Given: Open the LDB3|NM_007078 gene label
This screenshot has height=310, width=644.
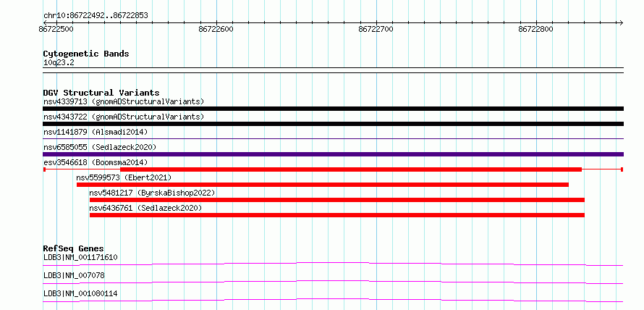Looking at the screenshot, I should tap(74, 275).
